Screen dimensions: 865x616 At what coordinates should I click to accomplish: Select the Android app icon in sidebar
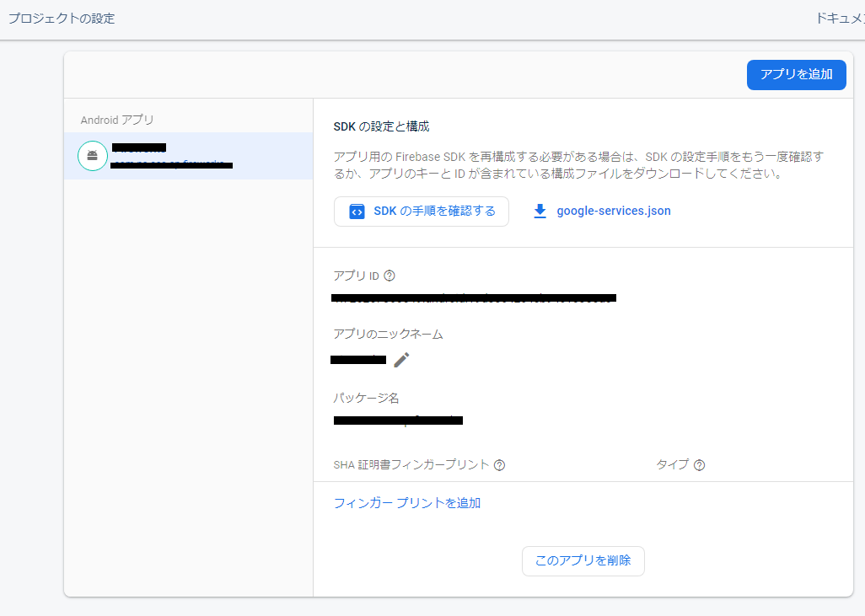click(x=92, y=156)
